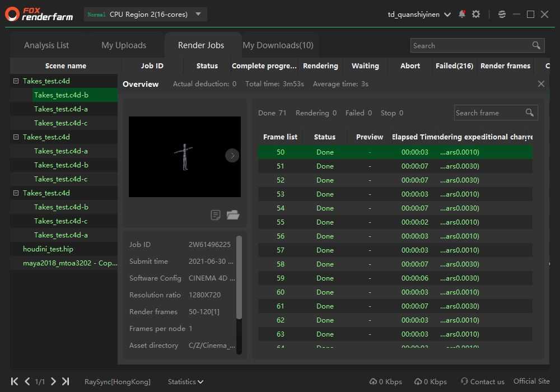
Task: Close the Overview panel
Action: (x=541, y=84)
